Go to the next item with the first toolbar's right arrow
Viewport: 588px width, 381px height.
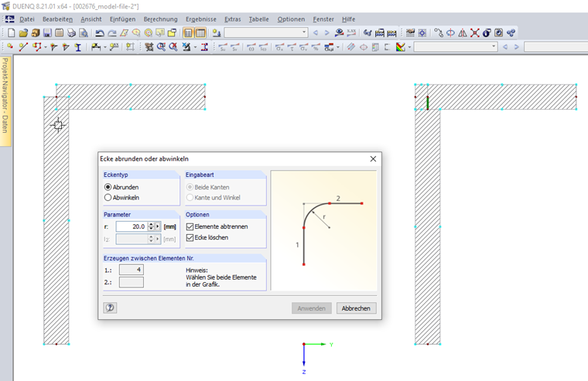pos(326,33)
